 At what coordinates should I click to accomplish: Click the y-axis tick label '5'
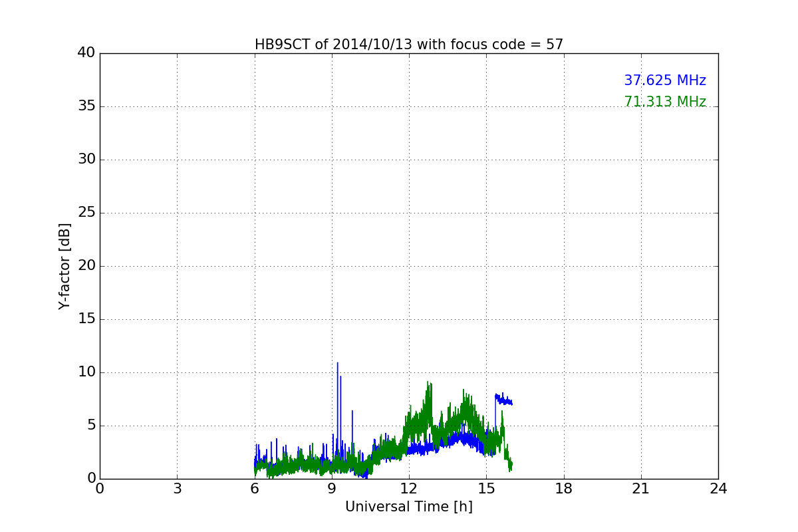point(90,426)
